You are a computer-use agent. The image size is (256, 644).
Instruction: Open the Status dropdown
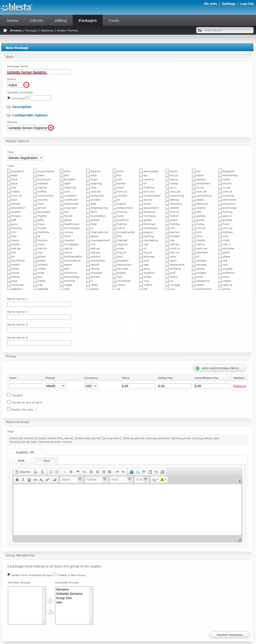[18, 85]
